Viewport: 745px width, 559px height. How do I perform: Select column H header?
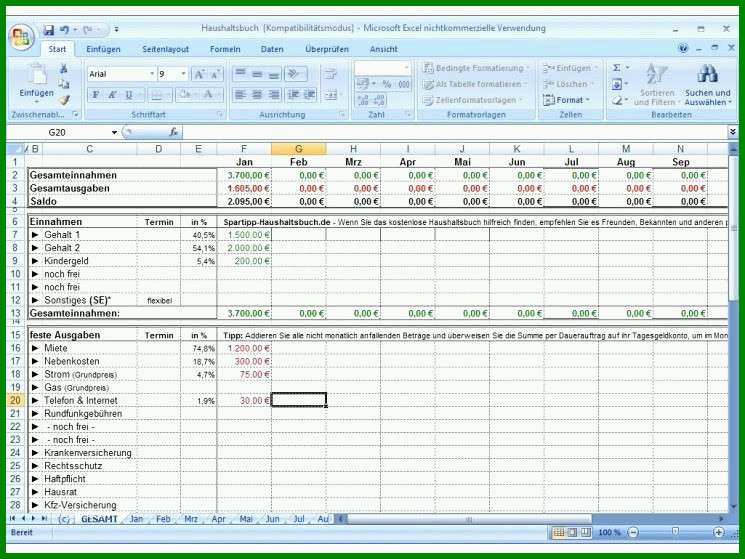point(353,149)
